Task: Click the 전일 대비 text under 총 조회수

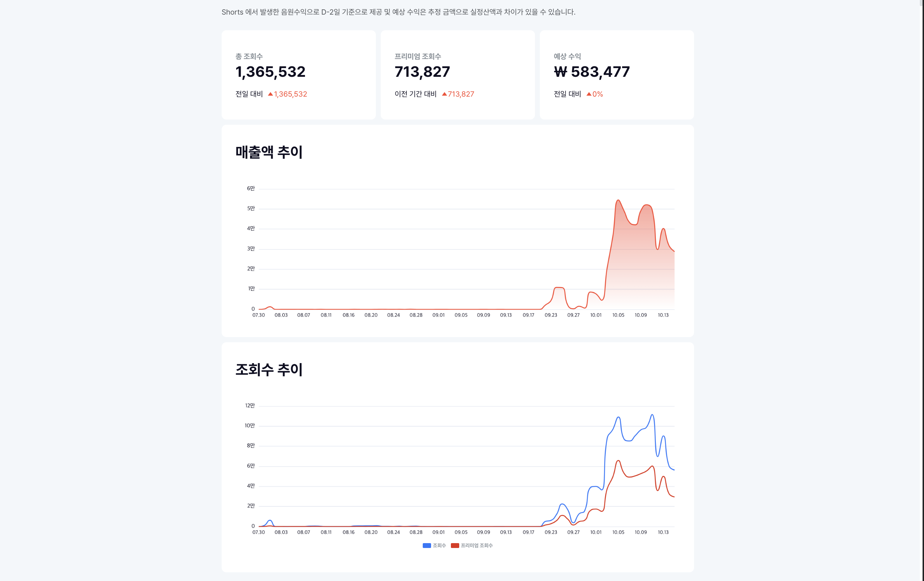Action: coord(249,94)
